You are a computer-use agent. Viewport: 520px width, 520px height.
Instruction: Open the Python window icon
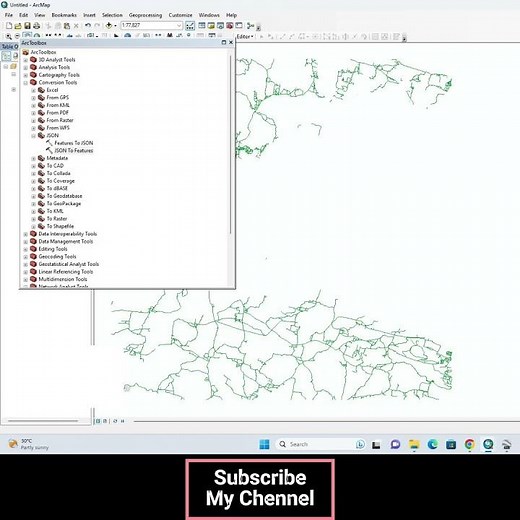pyautogui.click(x=239, y=26)
